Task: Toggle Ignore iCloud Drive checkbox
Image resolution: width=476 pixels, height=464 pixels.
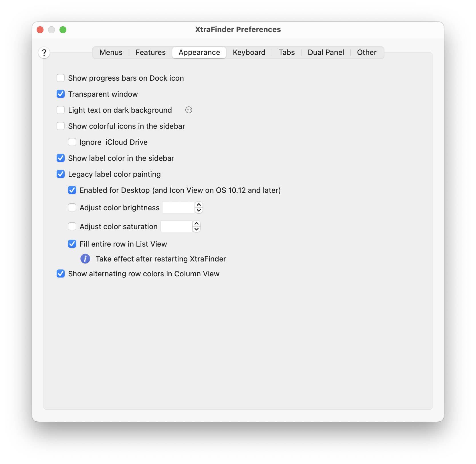Action: [x=72, y=142]
